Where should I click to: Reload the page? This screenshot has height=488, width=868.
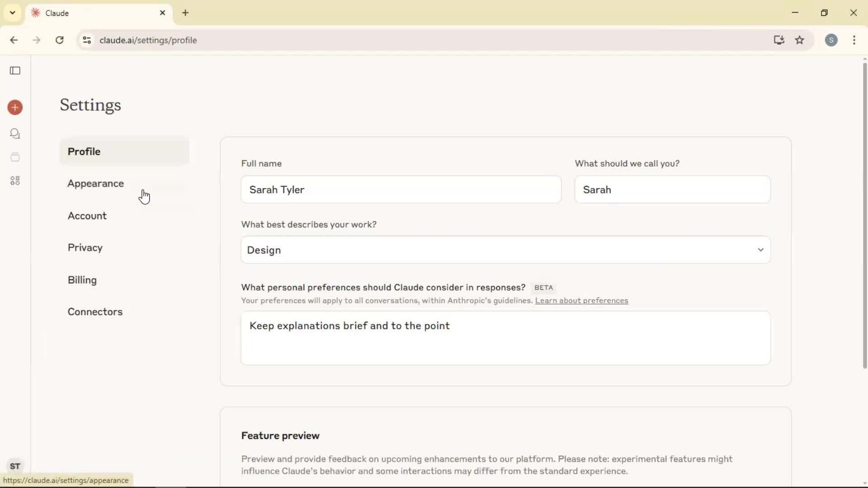coord(59,40)
